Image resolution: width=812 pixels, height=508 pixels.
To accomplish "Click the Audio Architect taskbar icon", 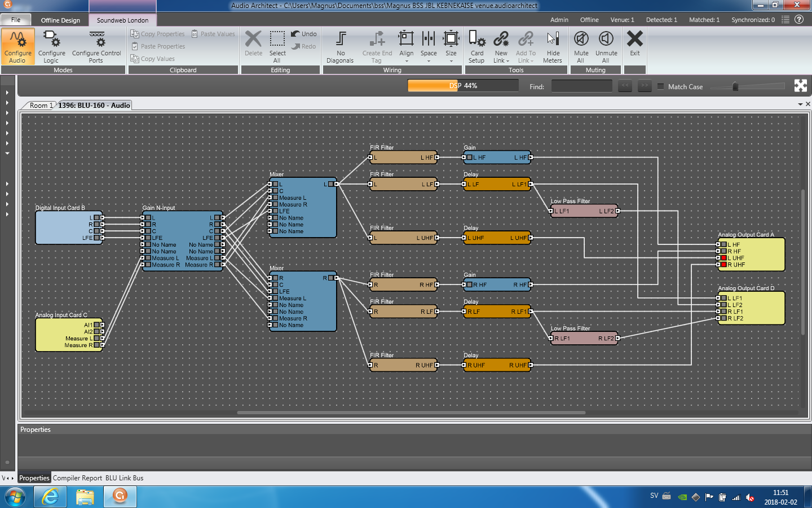I will pyautogui.click(x=120, y=497).
